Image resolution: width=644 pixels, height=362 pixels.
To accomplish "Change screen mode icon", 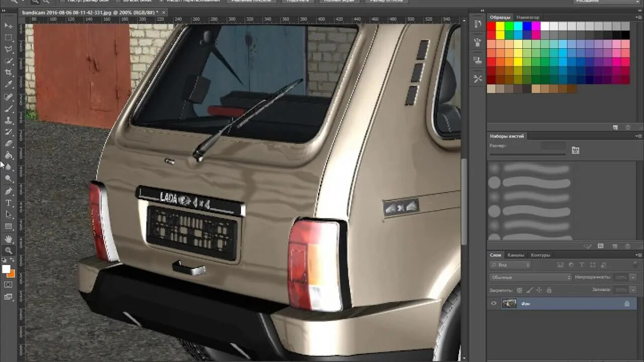I will [9, 297].
